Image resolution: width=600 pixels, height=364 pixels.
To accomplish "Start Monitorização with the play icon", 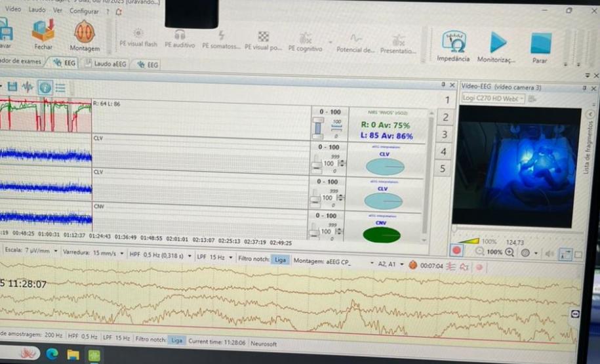I will point(498,43).
